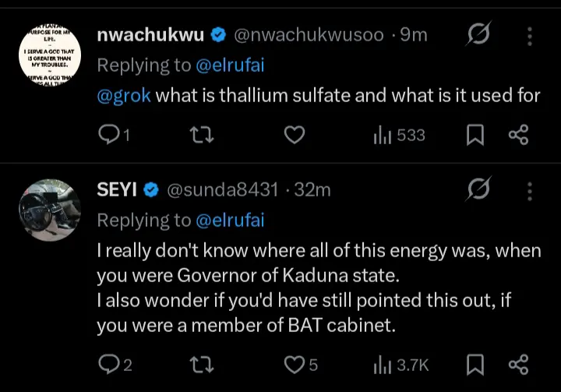Open the @grok mention link

(125, 96)
